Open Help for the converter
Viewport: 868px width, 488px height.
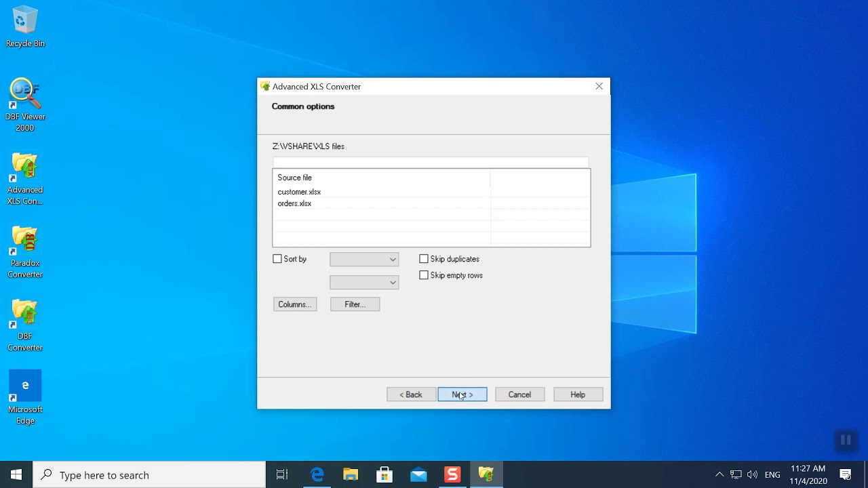click(578, 394)
